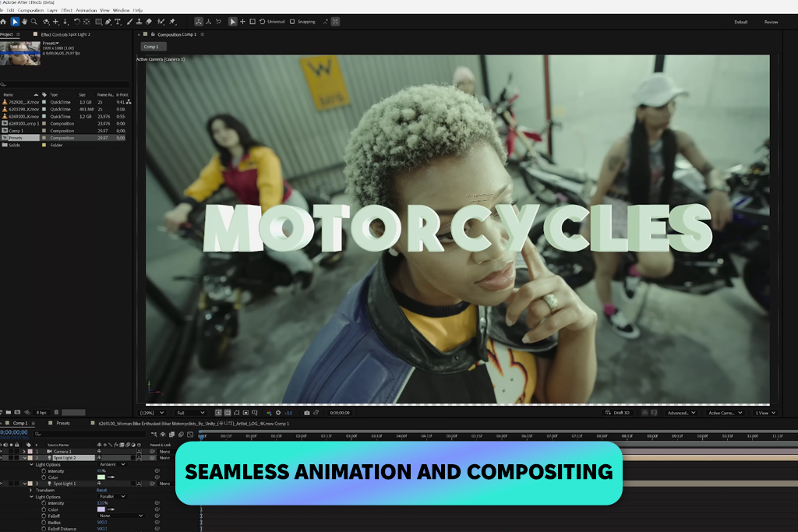Click the delete trash icon in Project panel

[x=56, y=413]
